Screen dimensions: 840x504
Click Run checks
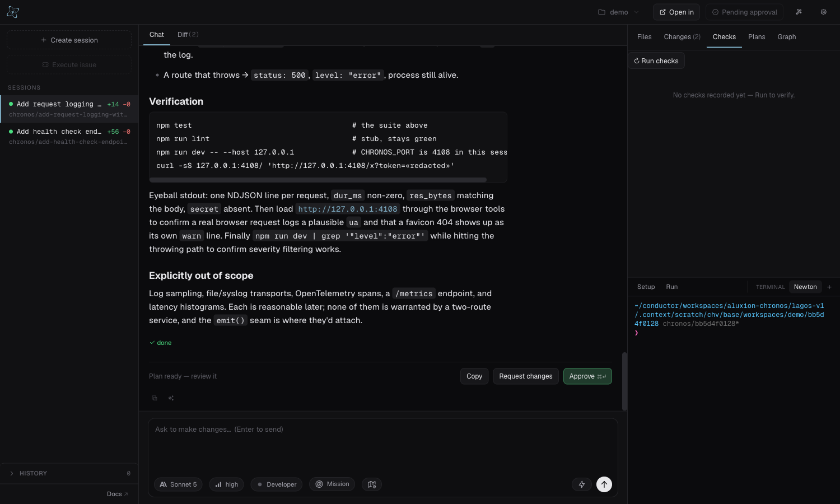point(656,60)
